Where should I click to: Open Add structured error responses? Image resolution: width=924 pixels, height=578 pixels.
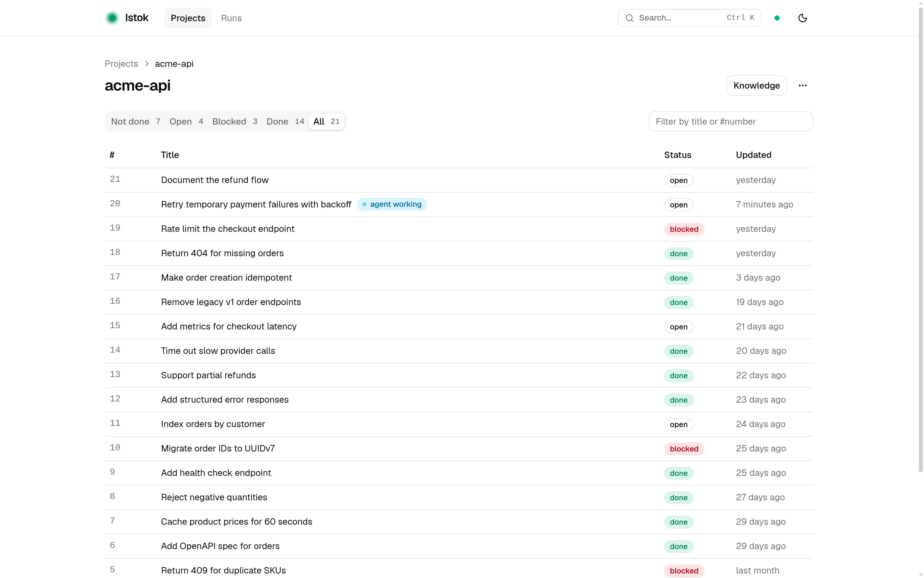pos(225,400)
